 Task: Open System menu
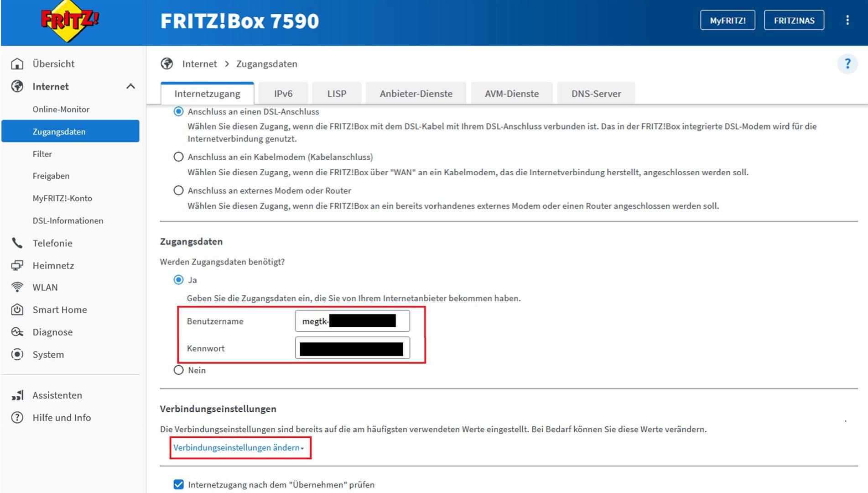click(x=48, y=354)
